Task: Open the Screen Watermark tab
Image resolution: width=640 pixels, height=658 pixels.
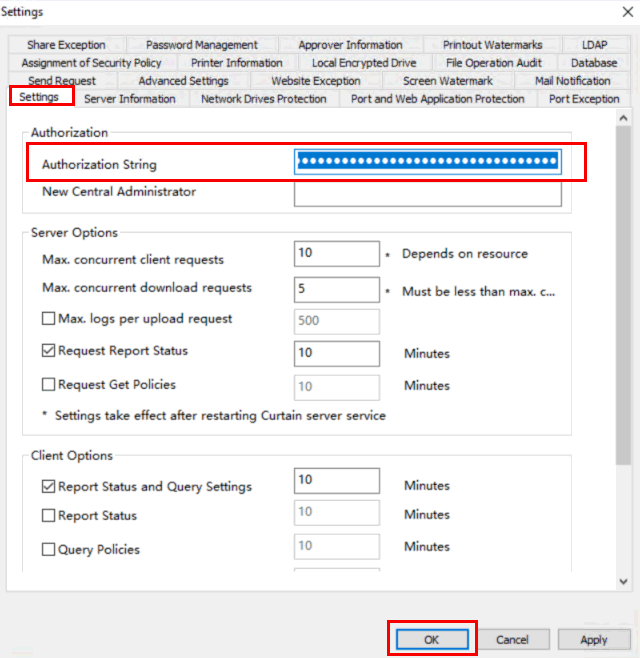Action: tap(447, 81)
